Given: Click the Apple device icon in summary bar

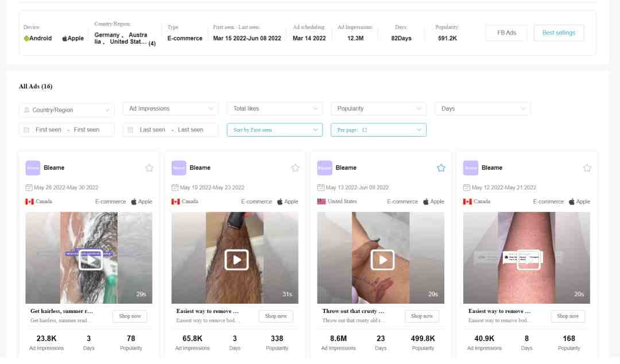Looking at the screenshot, I should 64,38.
